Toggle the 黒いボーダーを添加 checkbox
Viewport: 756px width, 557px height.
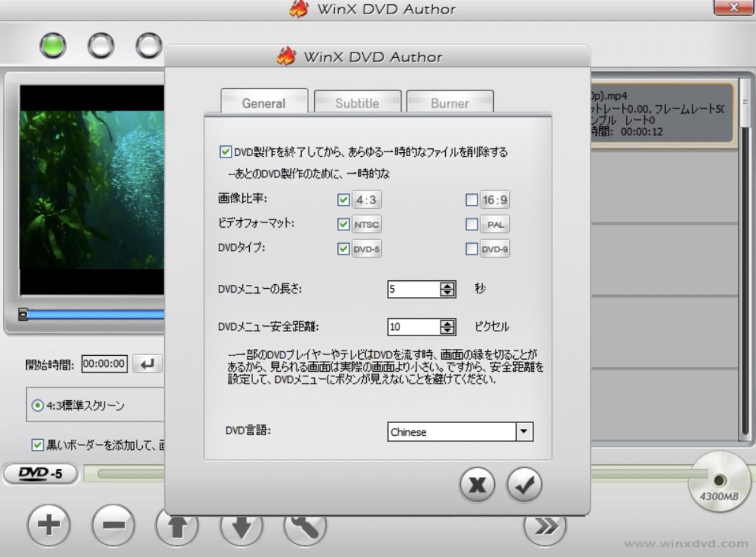pyautogui.click(x=37, y=445)
